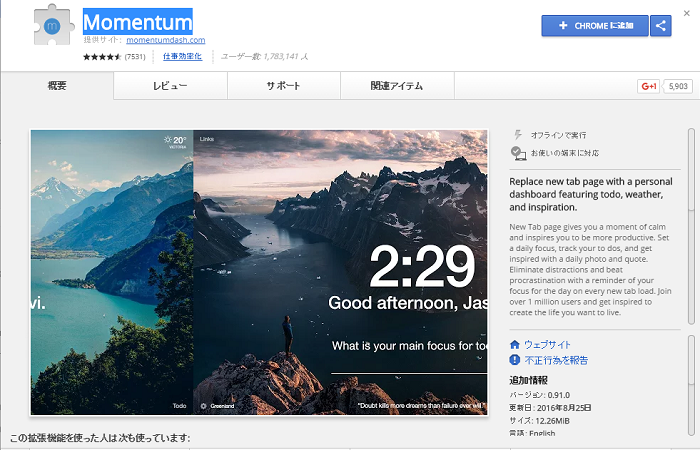The width and height of the screenshot is (700, 450).
Task: Click the Greenland screenshot preview image
Action: (x=340, y=272)
